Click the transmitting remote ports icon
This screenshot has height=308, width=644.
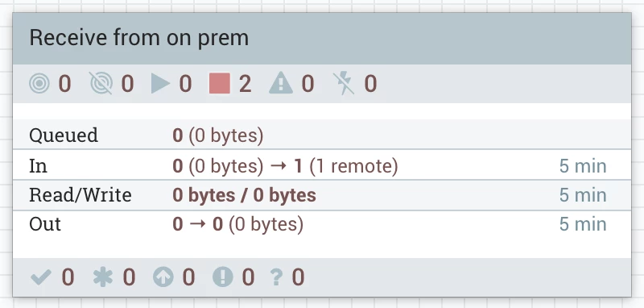[x=39, y=84]
